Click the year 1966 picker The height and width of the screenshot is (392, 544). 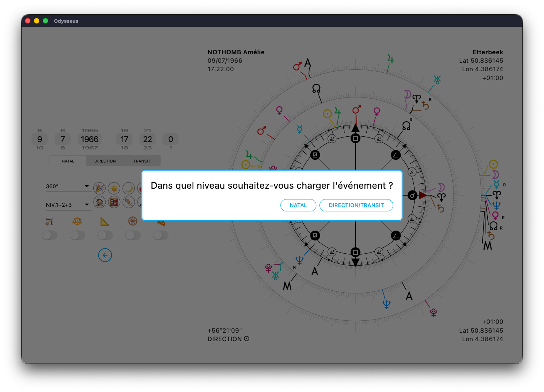tap(90, 139)
